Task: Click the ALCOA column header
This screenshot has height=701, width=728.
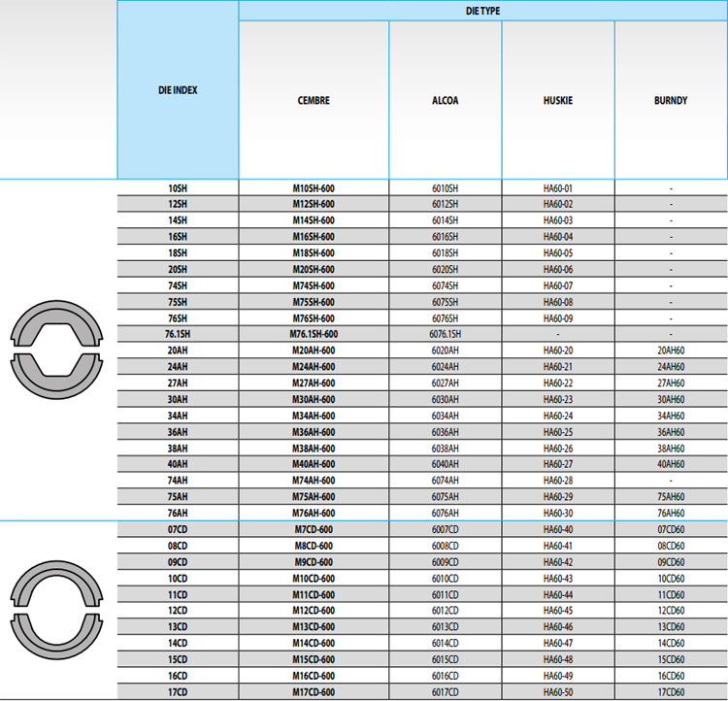Action: [x=446, y=100]
